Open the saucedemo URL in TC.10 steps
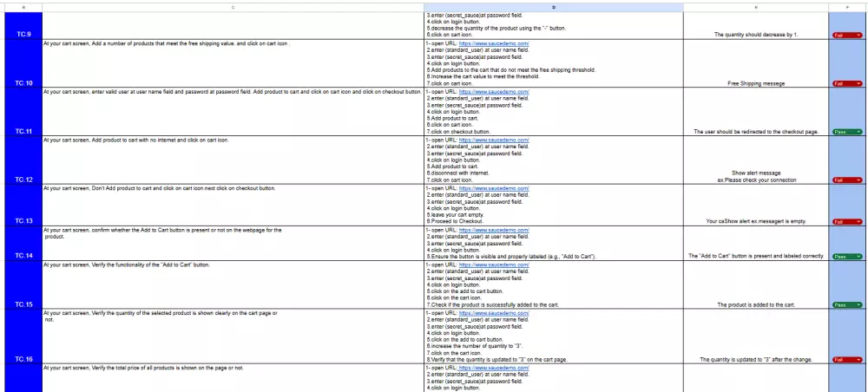Viewport: 868px width, 392px height. pyautogui.click(x=494, y=43)
